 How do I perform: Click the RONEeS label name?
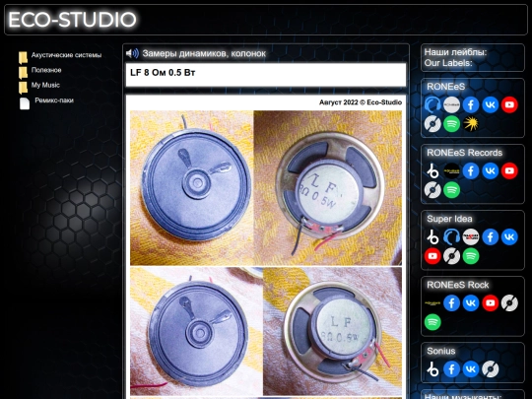click(445, 87)
